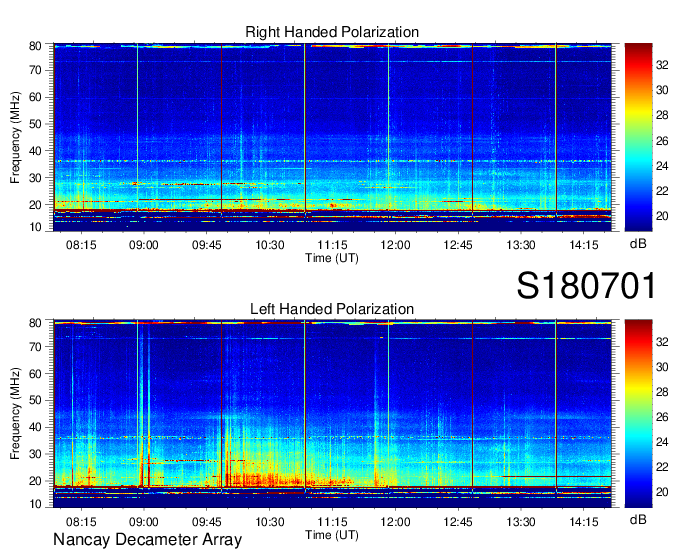Click the upper dB color scale bar

(638, 137)
